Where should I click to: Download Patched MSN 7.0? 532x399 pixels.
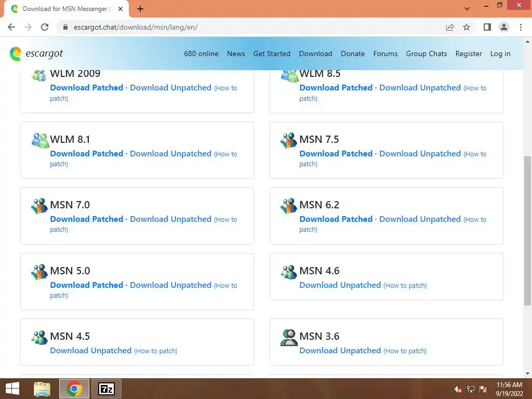point(87,219)
